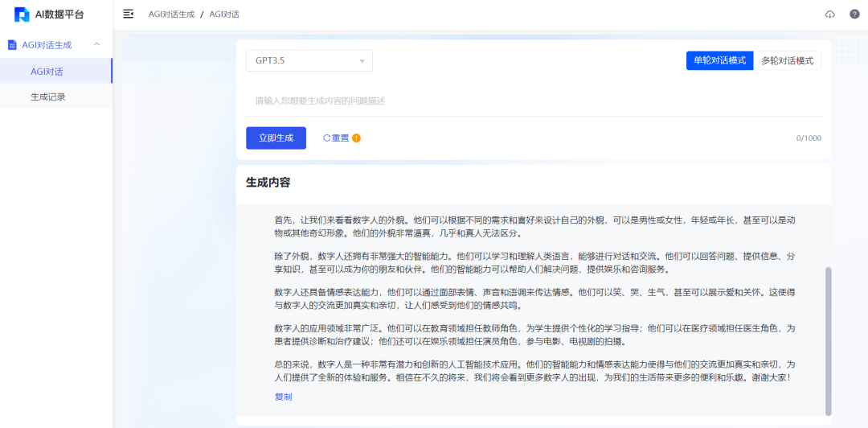Viewport: 868px width, 428px height.
Task: Click the AGI对话 breadcrumb item
Action: (x=224, y=14)
